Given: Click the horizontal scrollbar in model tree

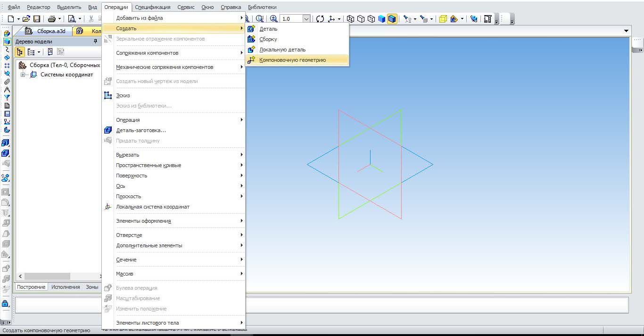Looking at the screenshot, I should coord(47,276).
